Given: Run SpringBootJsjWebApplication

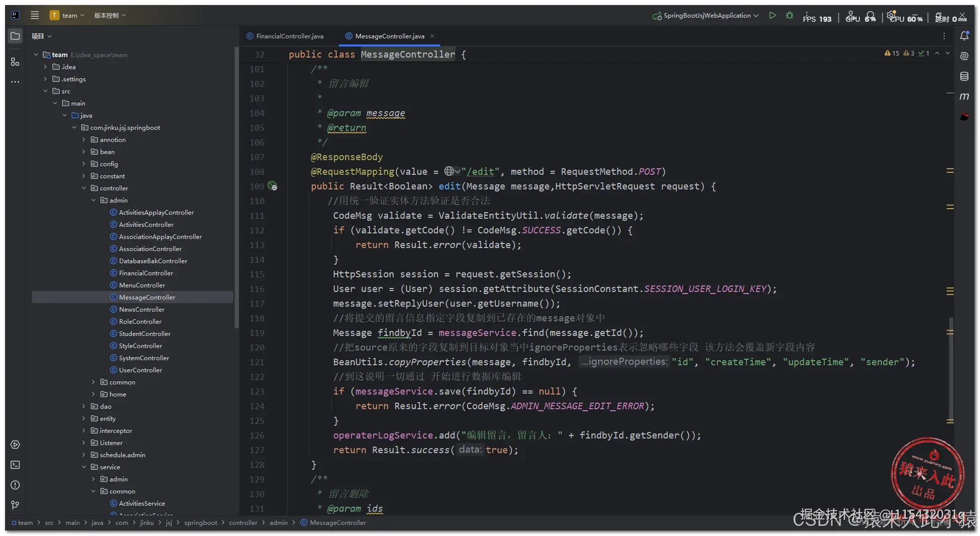Looking at the screenshot, I should 772,15.
